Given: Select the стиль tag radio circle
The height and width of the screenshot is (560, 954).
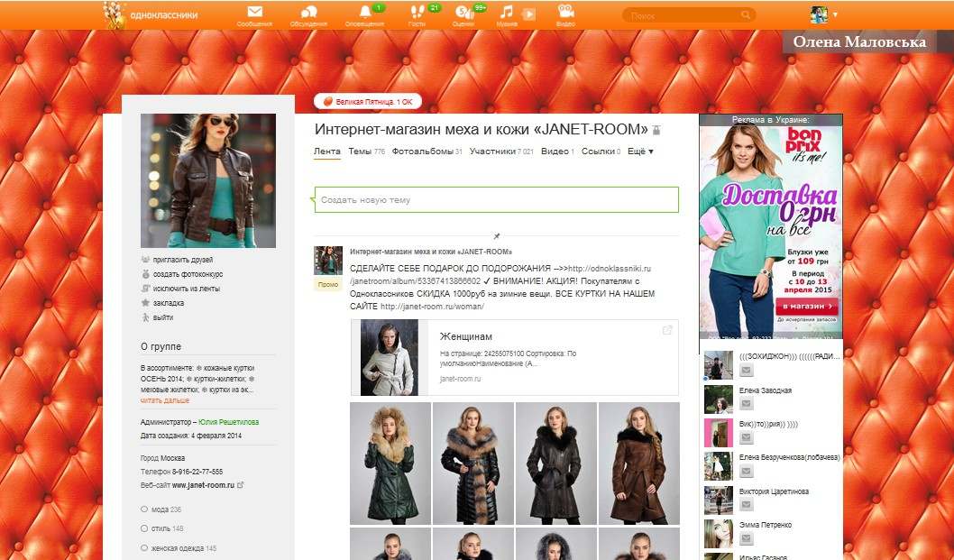Looking at the screenshot, I should click(144, 528).
